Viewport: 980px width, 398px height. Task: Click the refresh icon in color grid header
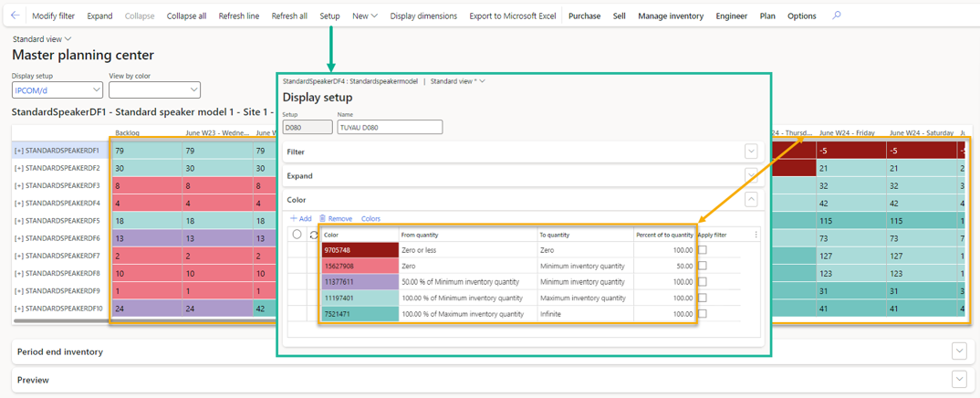(x=314, y=235)
